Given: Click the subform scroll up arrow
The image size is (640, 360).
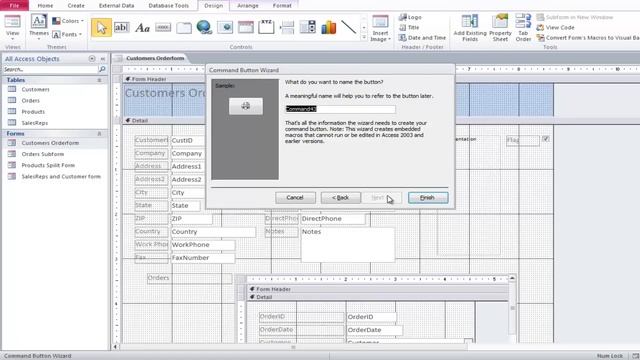Looking at the screenshot, I should [x=512, y=278].
